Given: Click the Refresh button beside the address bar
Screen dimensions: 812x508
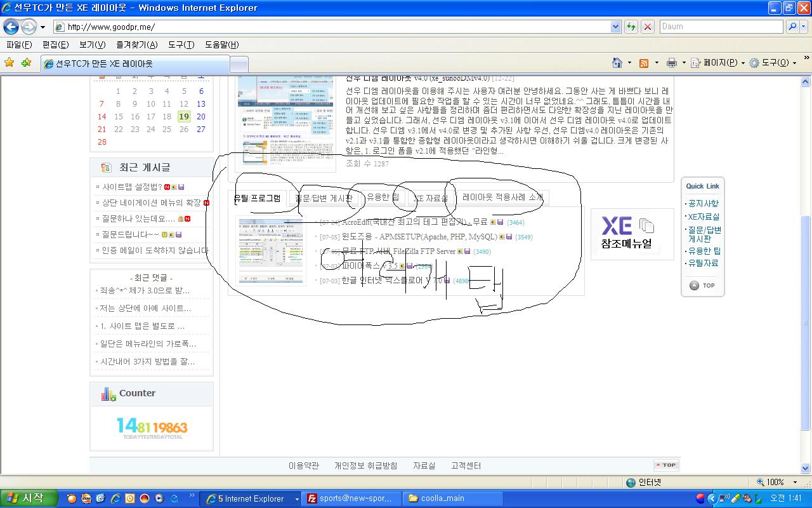Looking at the screenshot, I should 631,27.
